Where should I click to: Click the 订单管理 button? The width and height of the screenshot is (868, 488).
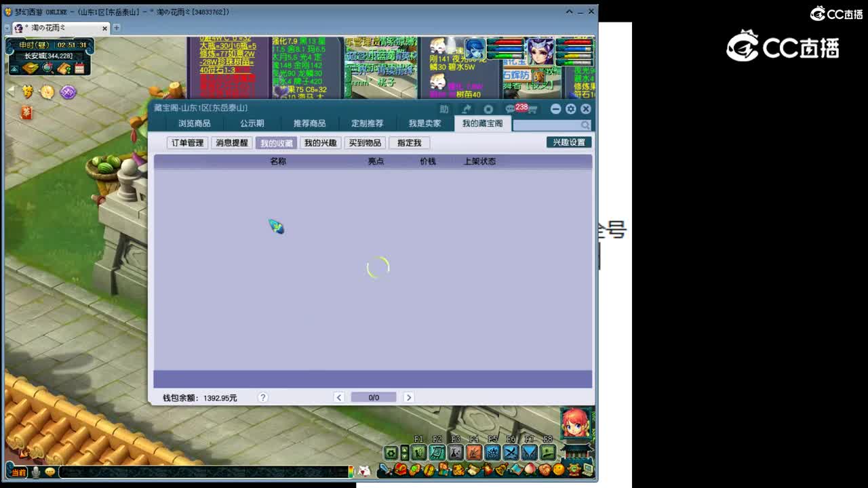(x=187, y=143)
